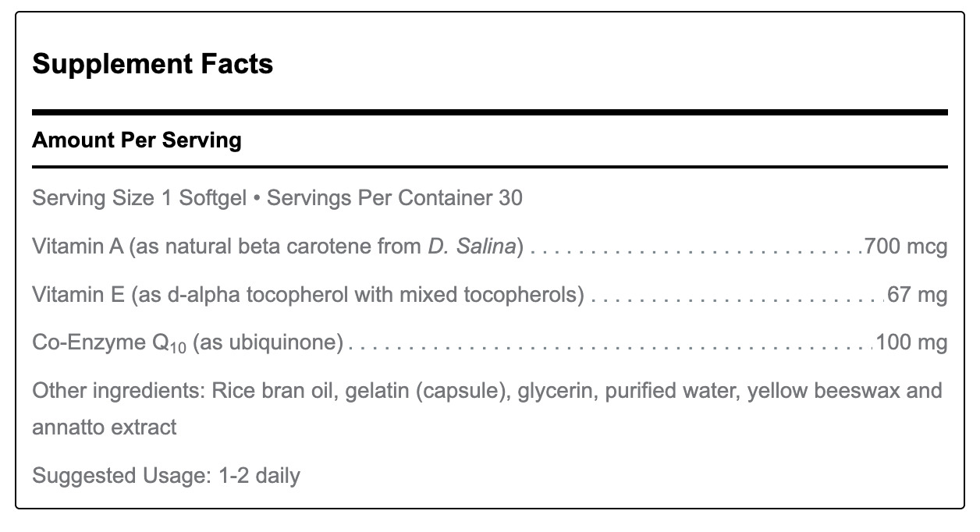Click the 700 mcg amount value
The height and width of the screenshot is (532, 980).
(x=906, y=247)
